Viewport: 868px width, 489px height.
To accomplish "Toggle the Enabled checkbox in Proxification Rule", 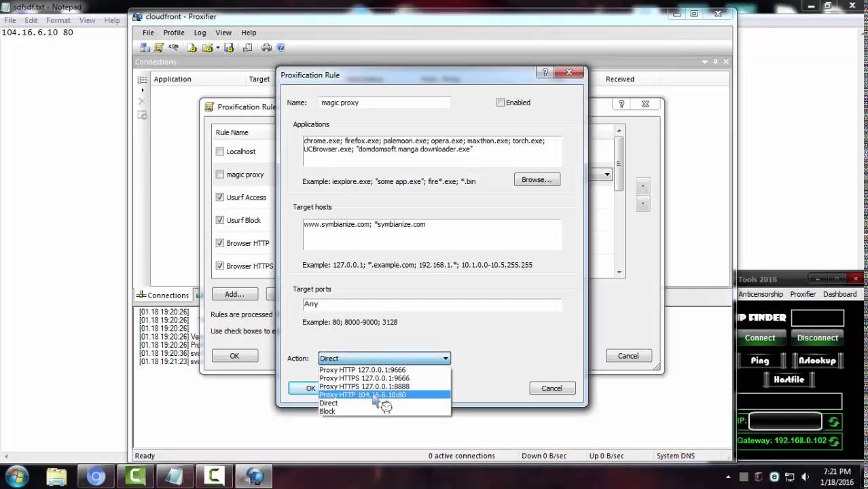I will 501,103.
